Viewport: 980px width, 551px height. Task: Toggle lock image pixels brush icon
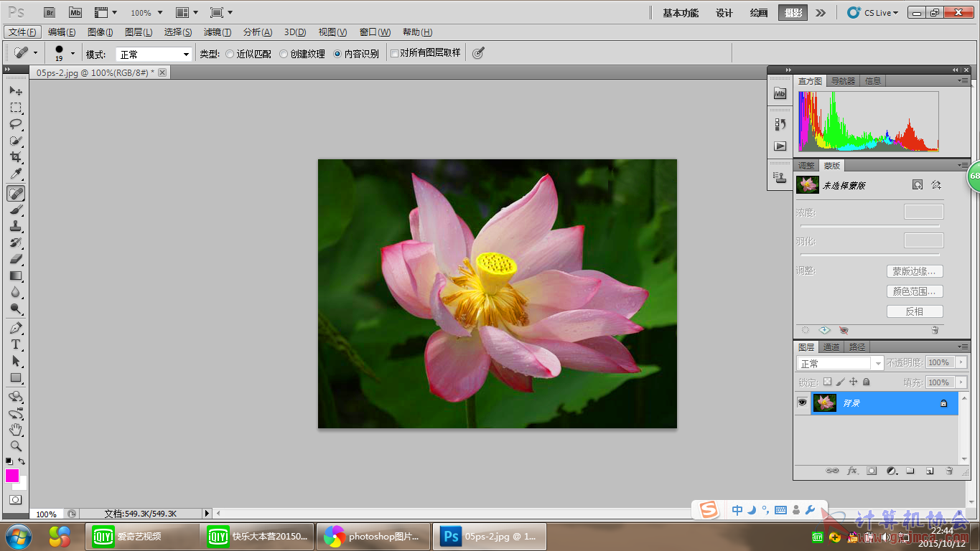840,382
